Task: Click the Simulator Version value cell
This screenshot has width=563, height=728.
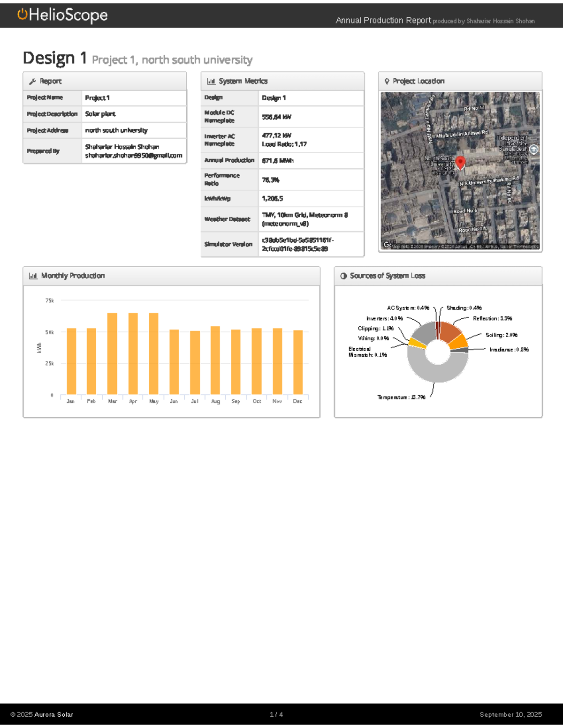Action: tap(311, 244)
